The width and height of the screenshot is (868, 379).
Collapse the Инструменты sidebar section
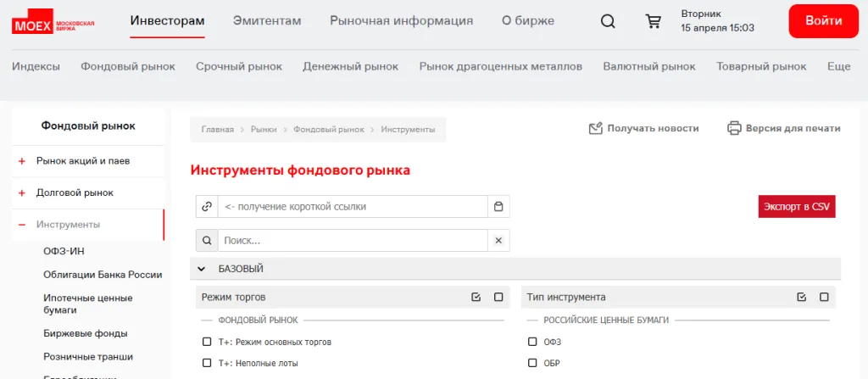(x=22, y=225)
